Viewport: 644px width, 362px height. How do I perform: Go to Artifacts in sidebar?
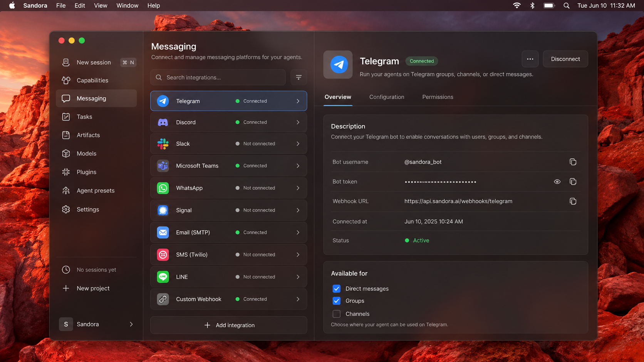[x=96, y=135]
